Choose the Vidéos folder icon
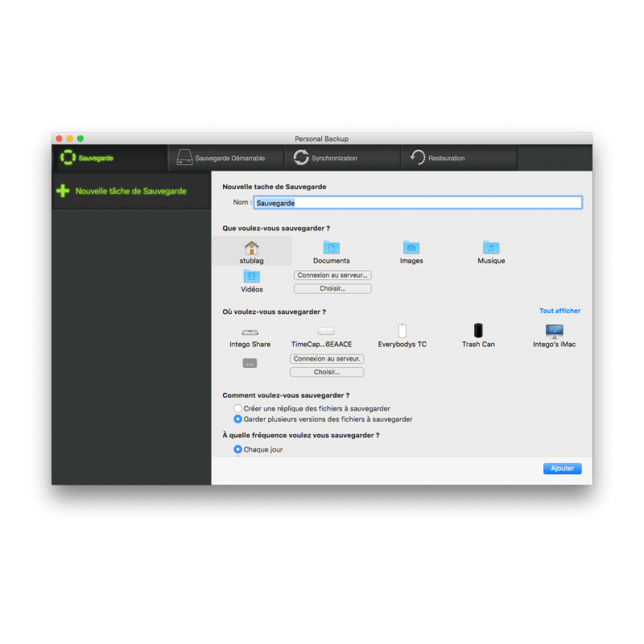The image size is (644, 644). 251,276
